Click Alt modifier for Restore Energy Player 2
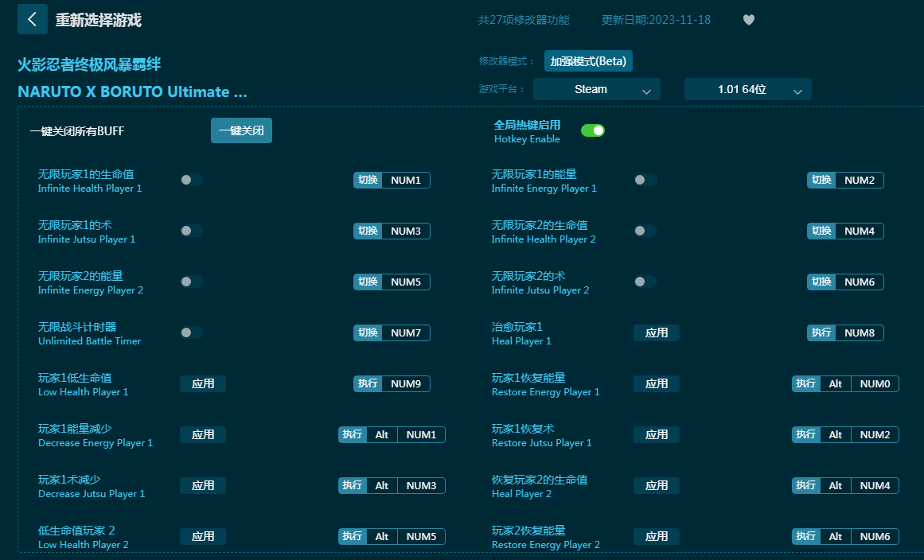 (835, 537)
